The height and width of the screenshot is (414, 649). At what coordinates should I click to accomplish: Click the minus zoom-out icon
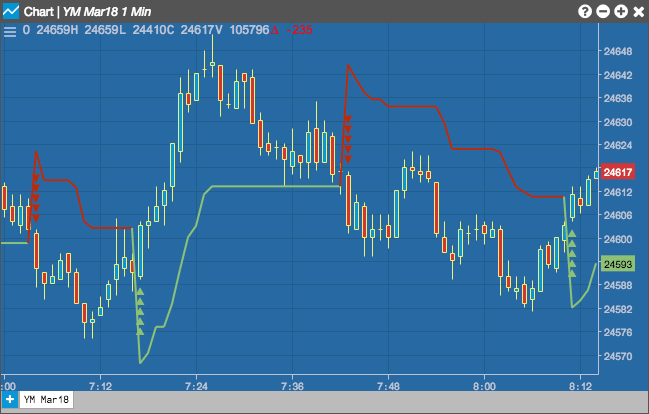coord(603,12)
